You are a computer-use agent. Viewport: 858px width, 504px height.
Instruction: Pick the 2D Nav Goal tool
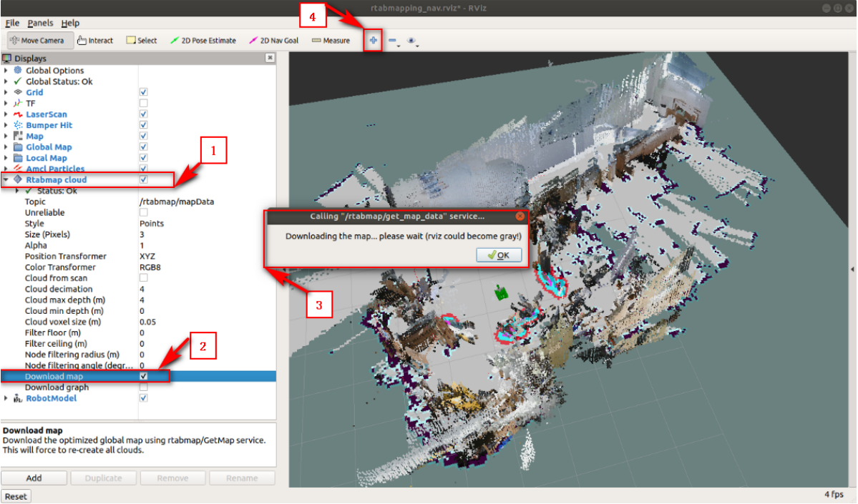274,41
